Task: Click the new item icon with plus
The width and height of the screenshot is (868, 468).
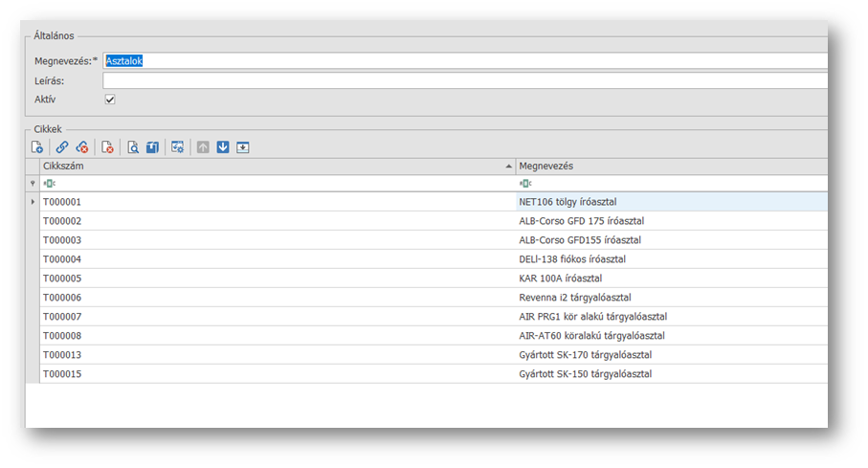Action: point(36,147)
